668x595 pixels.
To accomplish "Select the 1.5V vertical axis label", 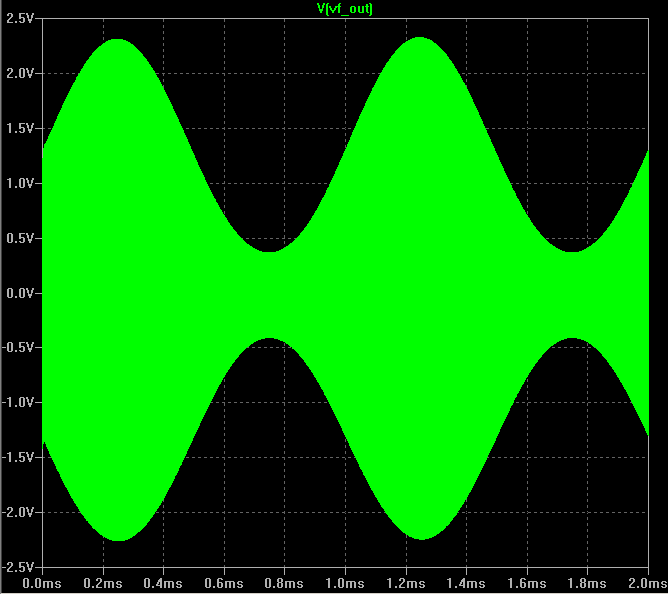I will coord(20,129).
